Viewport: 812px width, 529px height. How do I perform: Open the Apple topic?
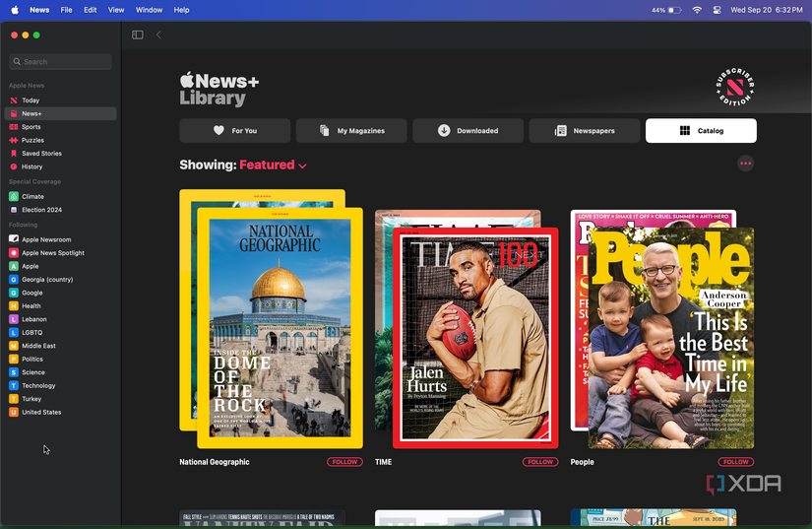click(61, 266)
